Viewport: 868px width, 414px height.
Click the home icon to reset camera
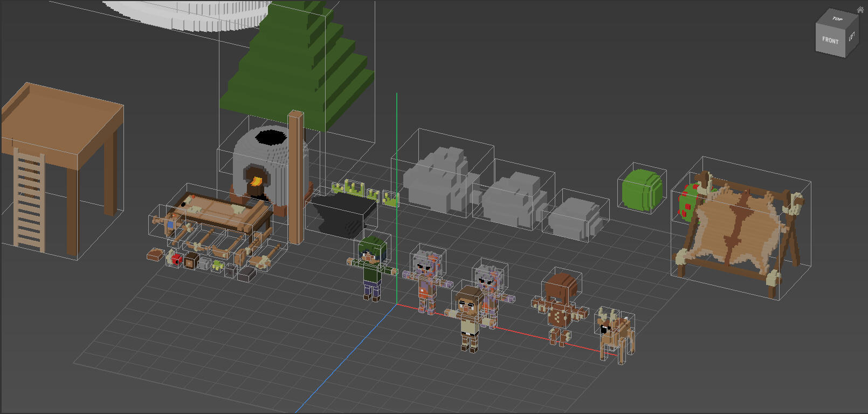pos(860,10)
